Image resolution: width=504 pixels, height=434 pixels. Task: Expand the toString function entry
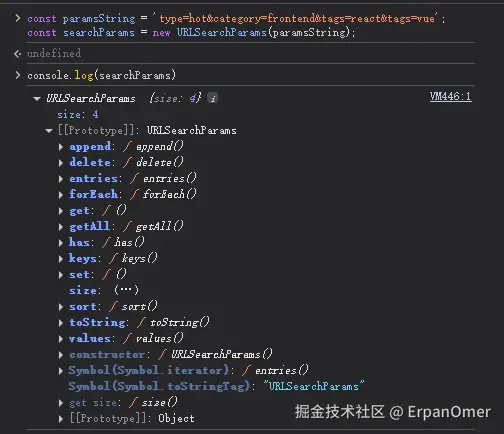point(61,323)
